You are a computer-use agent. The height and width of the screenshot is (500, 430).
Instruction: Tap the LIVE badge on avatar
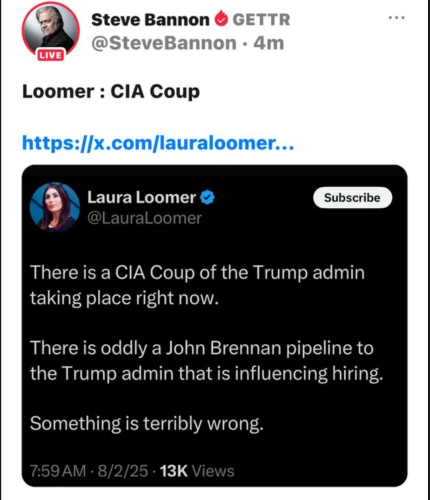[50, 55]
